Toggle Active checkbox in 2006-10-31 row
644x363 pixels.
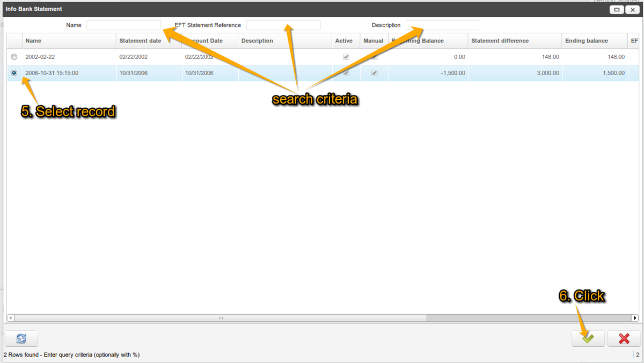click(x=346, y=73)
